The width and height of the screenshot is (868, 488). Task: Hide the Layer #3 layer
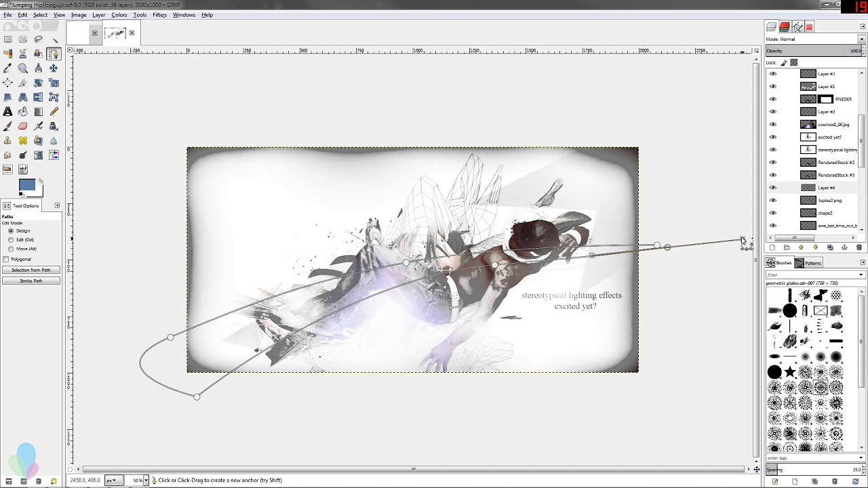tap(772, 74)
